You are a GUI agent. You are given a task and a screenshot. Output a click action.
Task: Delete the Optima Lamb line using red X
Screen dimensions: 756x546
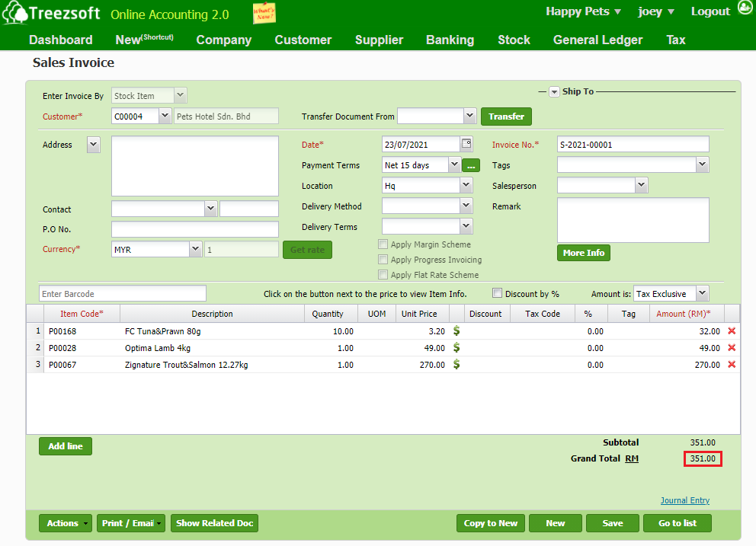click(731, 348)
